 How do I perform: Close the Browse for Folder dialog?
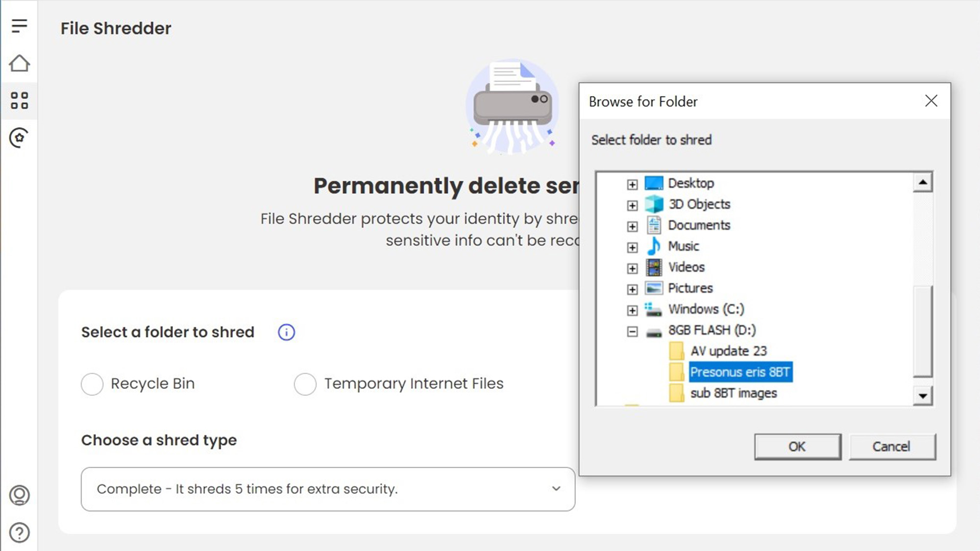tap(931, 101)
